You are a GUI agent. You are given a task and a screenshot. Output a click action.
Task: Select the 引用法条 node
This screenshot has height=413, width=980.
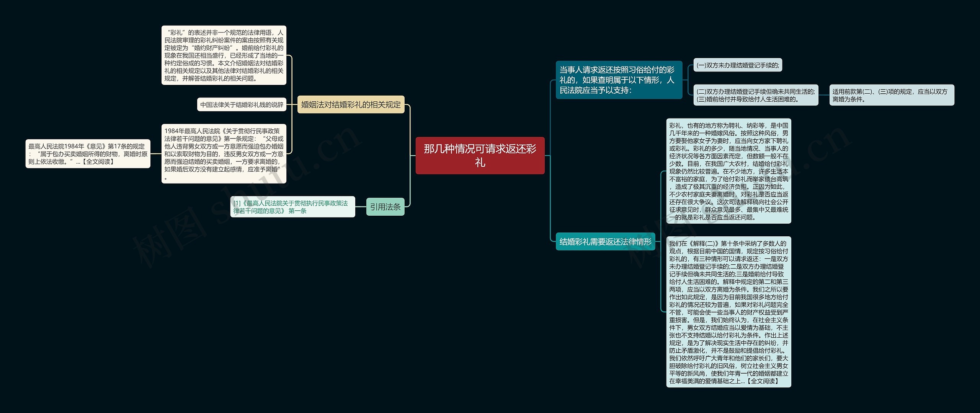click(x=385, y=207)
